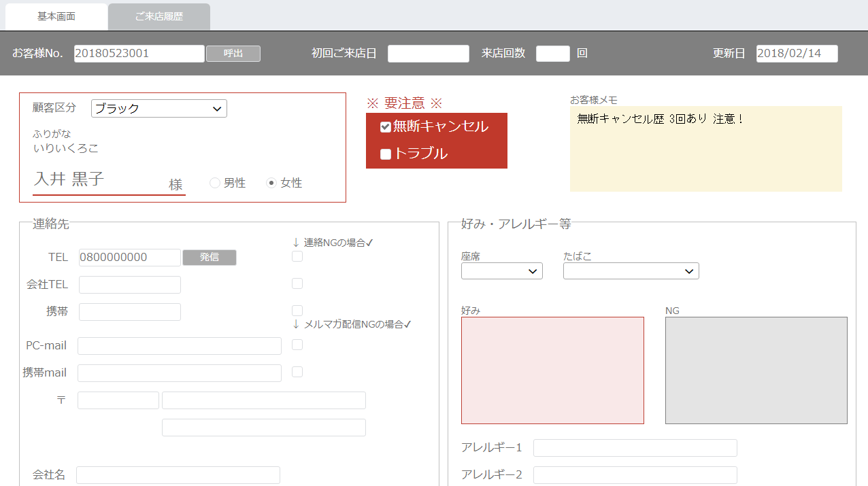Click the gray NG text box

(756, 370)
